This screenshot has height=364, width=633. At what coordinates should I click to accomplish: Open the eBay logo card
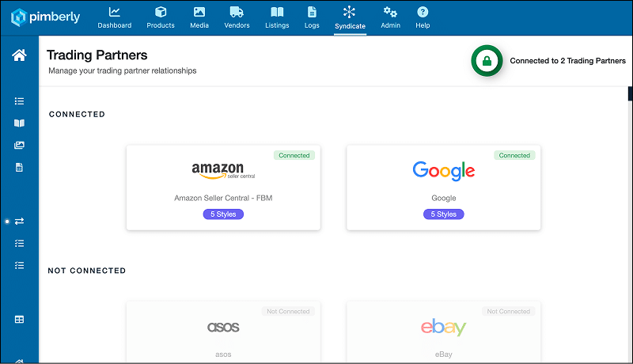444,332
